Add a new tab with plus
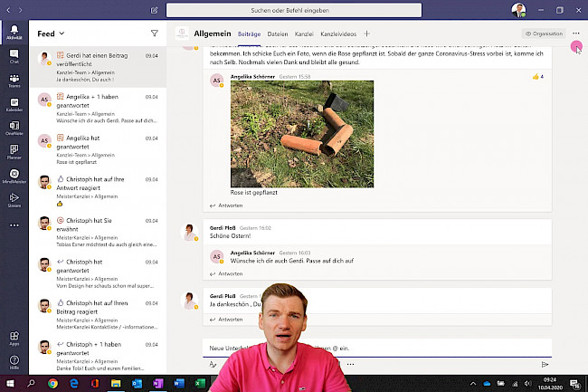The image size is (588, 392). (366, 33)
